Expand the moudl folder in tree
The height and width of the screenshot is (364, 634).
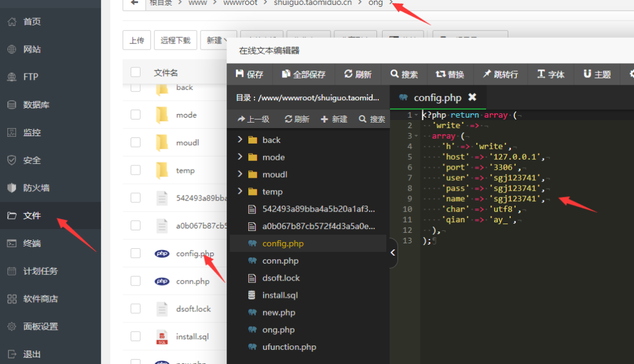pyautogui.click(x=240, y=175)
